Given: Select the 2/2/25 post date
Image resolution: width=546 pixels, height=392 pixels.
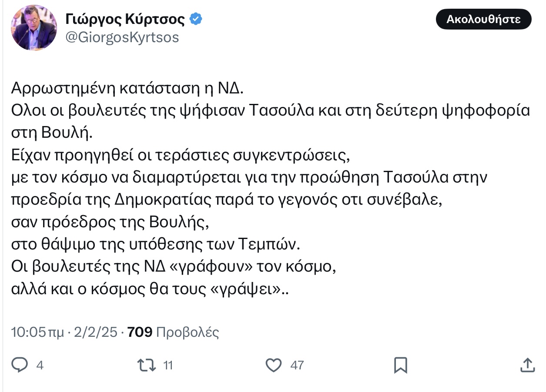Looking at the screenshot, I should click(x=96, y=332).
